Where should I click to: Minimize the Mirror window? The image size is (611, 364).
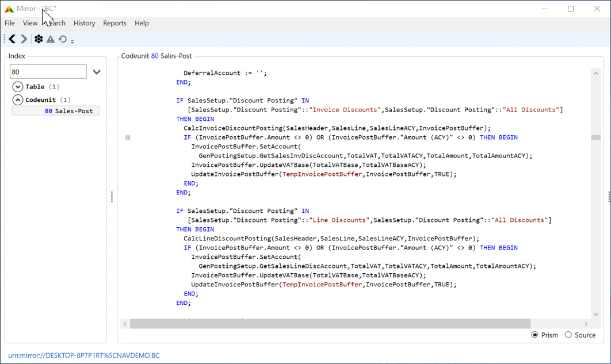click(545, 9)
